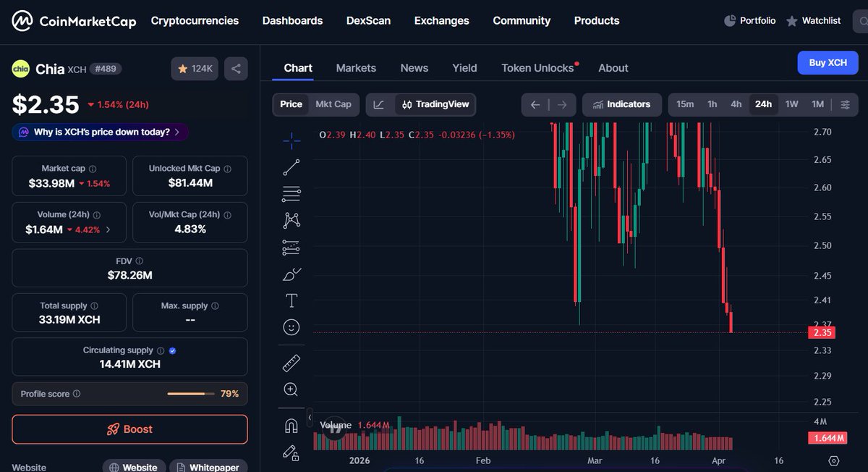
Task: Set chart interval to 1W
Action: coord(792,104)
